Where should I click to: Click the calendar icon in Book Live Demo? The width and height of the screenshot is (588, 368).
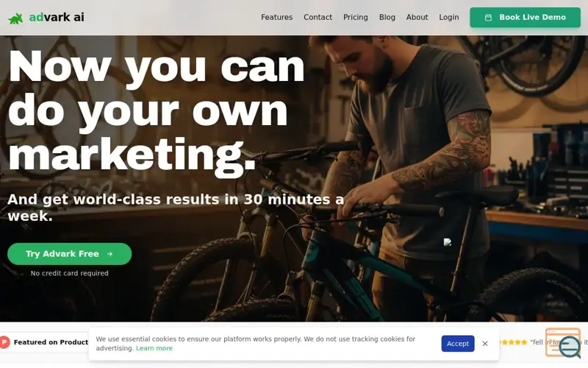[x=488, y=17]
